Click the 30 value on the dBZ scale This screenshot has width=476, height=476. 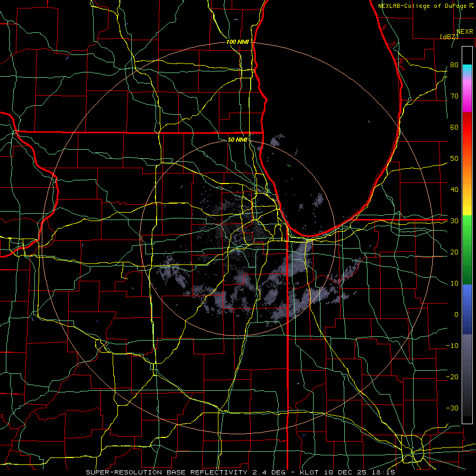454,221
